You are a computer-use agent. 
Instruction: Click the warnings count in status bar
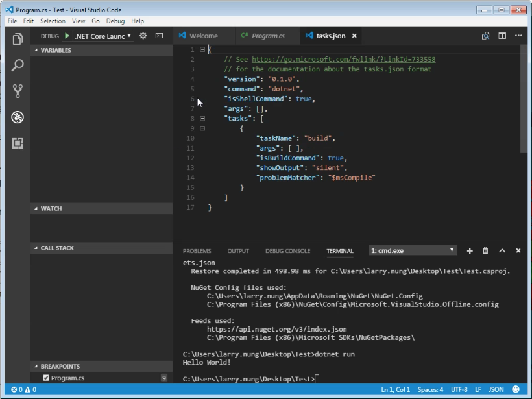click(30, 389)
